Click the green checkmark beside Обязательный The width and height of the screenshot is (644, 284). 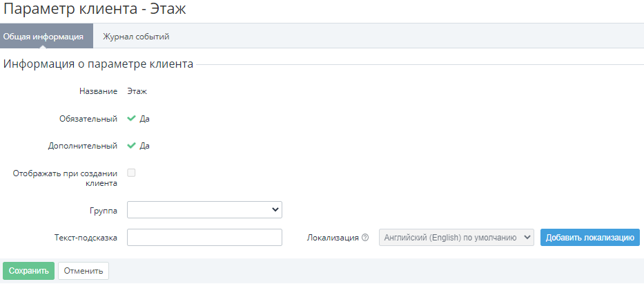click(131, 119)
